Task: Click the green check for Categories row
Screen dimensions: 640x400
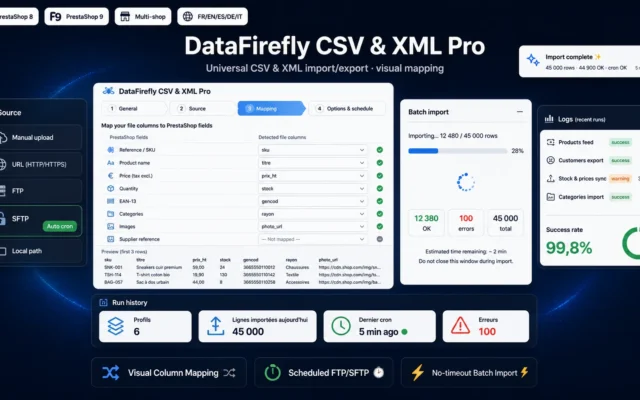Action: click(380, 214)
